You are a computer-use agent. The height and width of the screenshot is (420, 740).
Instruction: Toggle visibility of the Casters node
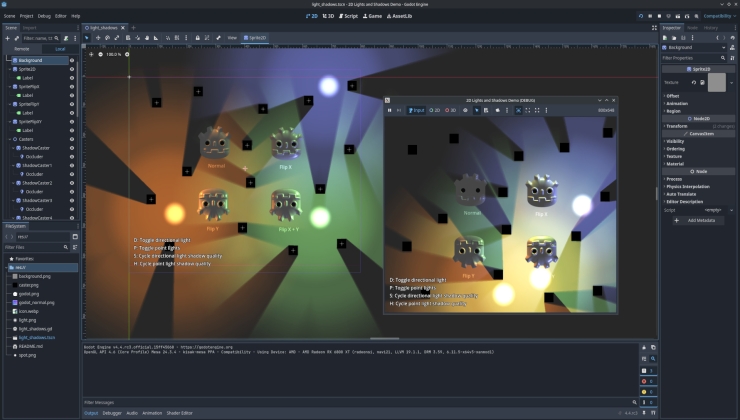click(x=72, y=139)
